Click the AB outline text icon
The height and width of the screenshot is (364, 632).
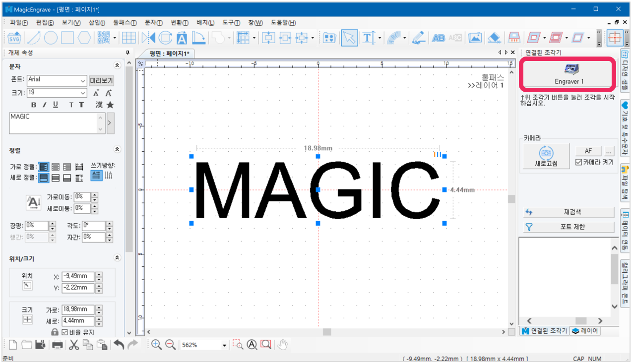pyautogui.click(x=439, y=38)
